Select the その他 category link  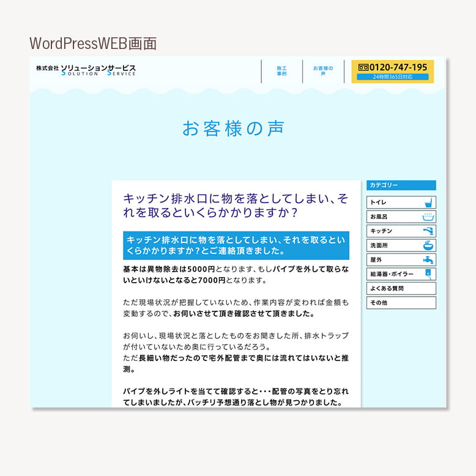coord(401,303)
